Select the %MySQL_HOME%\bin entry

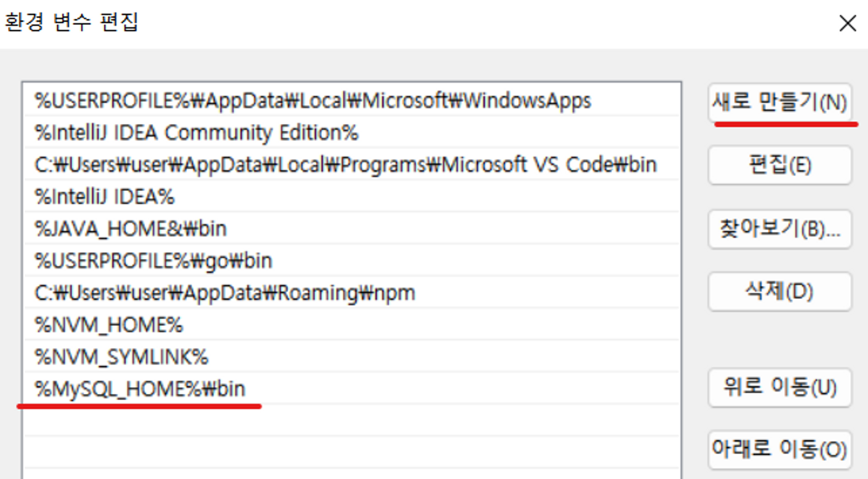(140, 389)
